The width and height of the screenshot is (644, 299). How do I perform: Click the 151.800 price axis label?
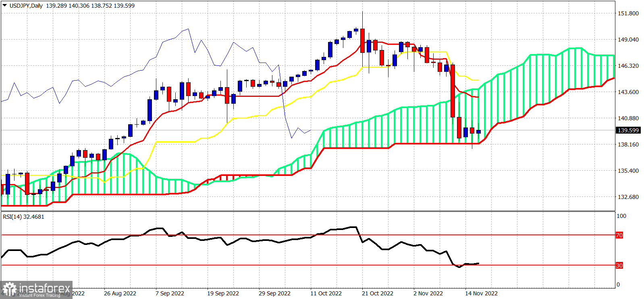coord(628,13)
